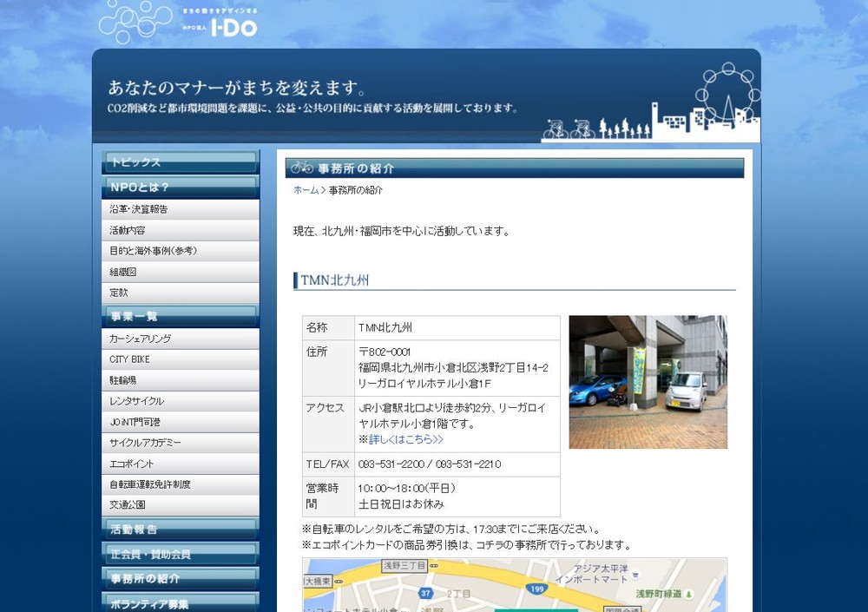The width and height of the screenshot is (868, 612).
Task: Open the 沿革・決算報告 page
Action: (x=180, y=209)
